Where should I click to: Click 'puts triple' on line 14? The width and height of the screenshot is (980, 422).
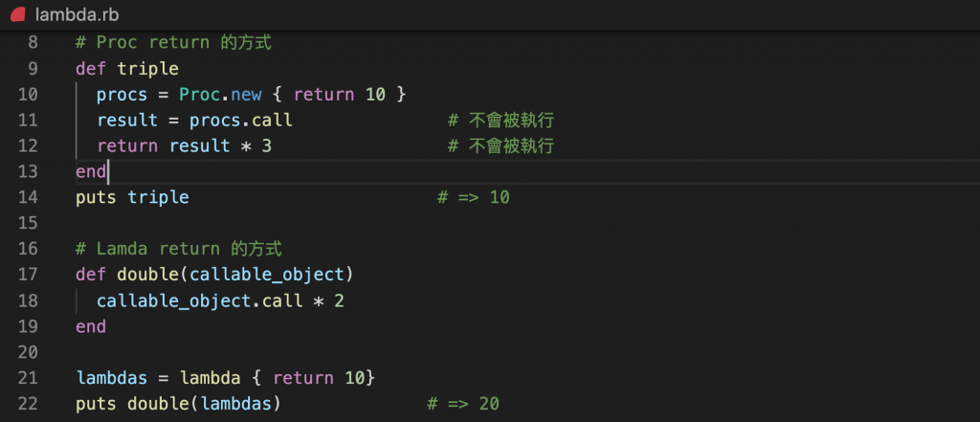coord(132,197)
